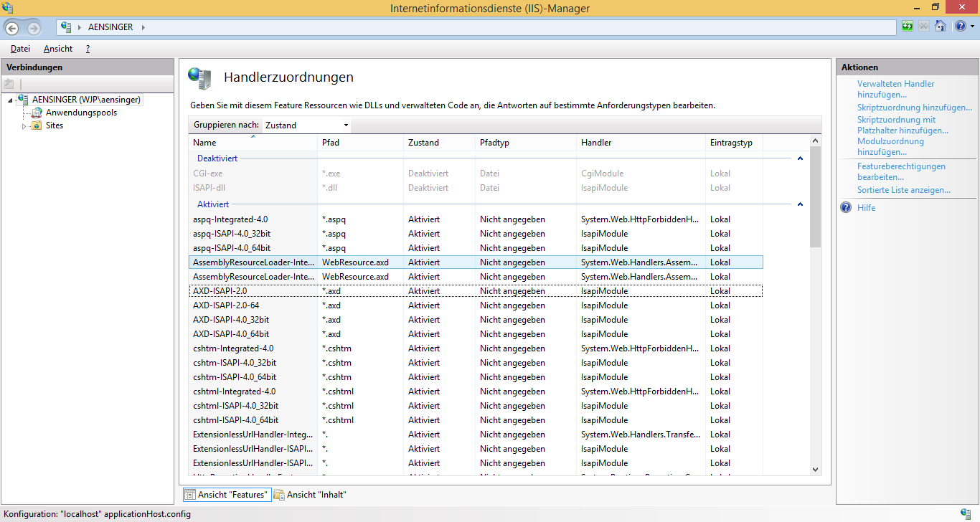Click Sortierte Liste anzeigen link
The width and height of the screenshot is (980, 522).
tap(904, 190)
